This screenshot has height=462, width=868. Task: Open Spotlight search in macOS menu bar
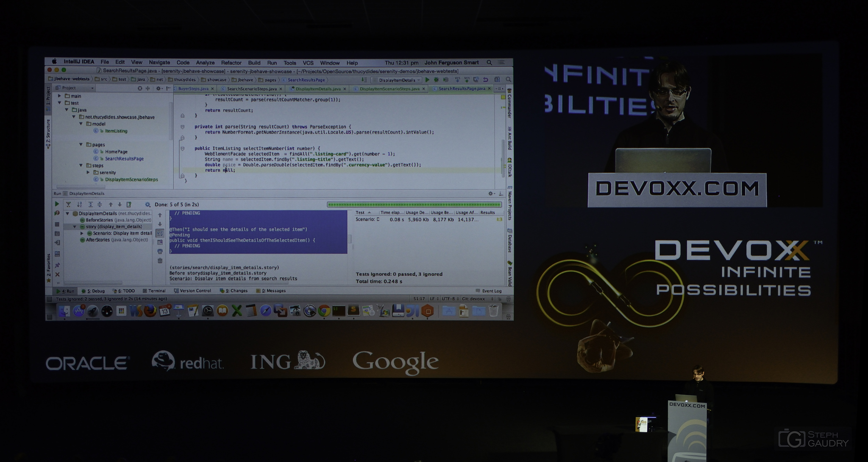[490, 62]
